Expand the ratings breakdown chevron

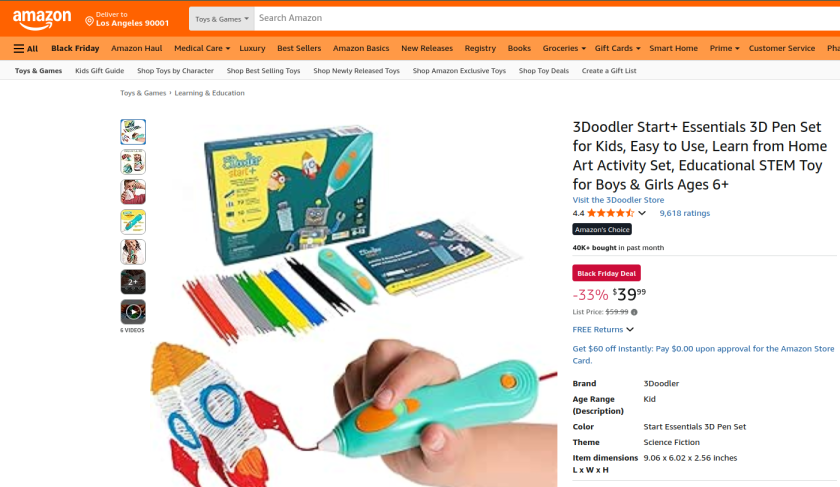(642, 213)
